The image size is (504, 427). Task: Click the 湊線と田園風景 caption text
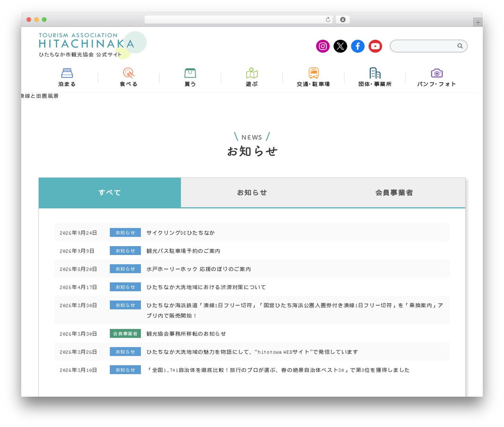[x=40, y=96]
